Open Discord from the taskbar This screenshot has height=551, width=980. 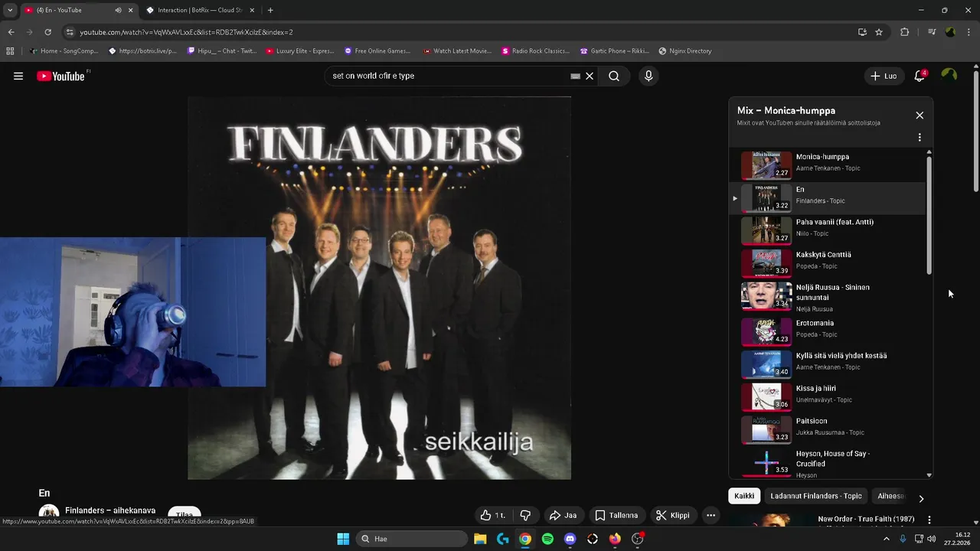pos(570,539)
